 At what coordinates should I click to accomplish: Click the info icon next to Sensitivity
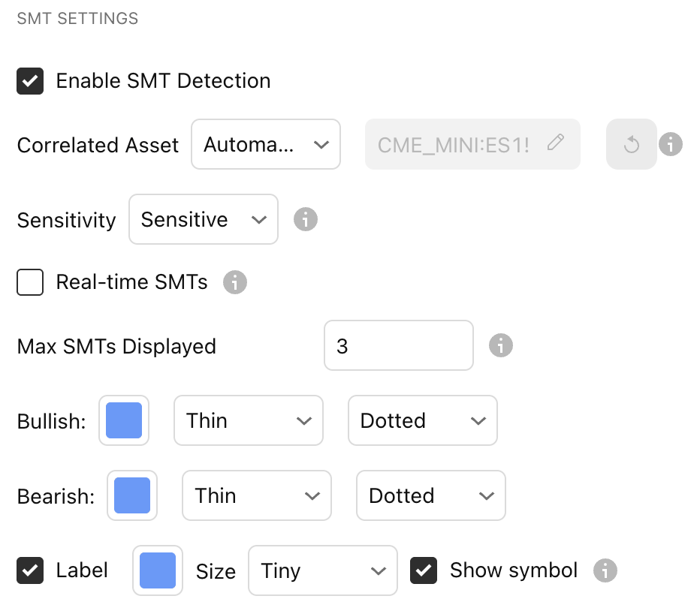(x=305, y=219)
